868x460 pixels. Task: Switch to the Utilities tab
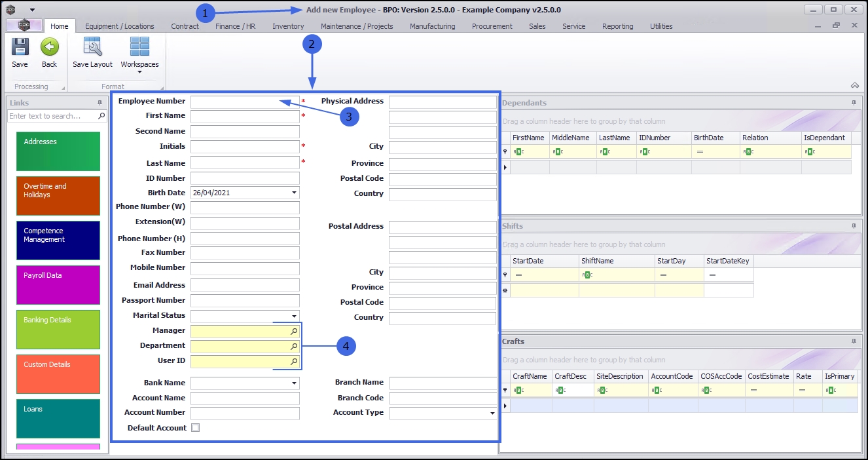coord(661,26)
